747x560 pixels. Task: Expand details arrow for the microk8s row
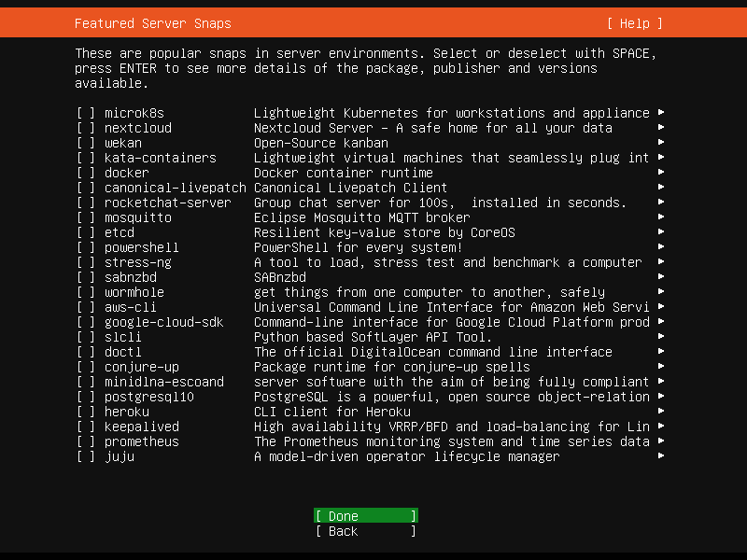661,113
